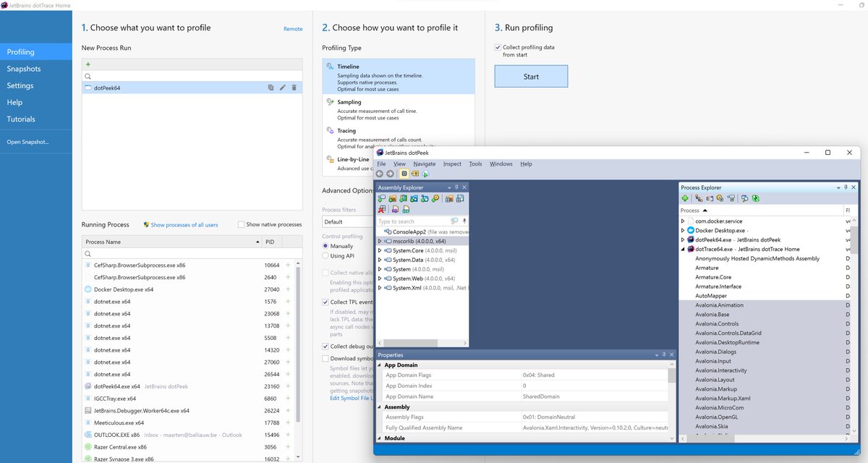Expand the mscorlib assembly node
Viewport: 868px width, 463px height.
pyautogui.click(x=380, y=241)
